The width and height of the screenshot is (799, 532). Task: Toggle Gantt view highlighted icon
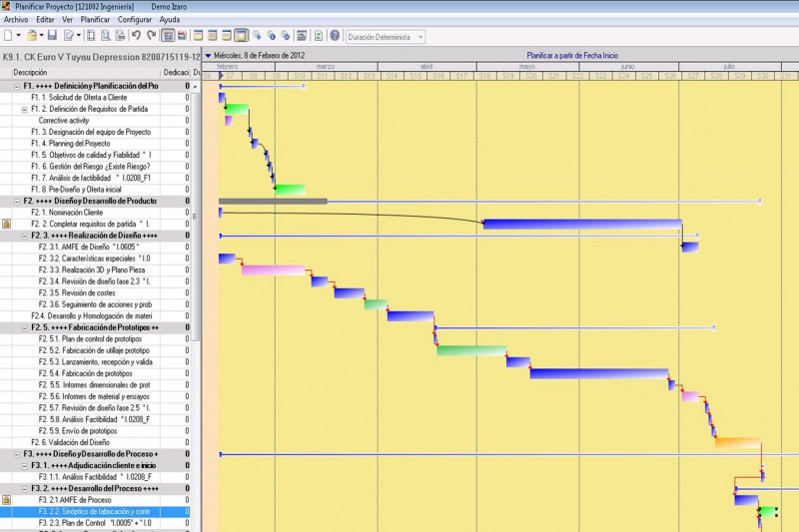(168, 36)
